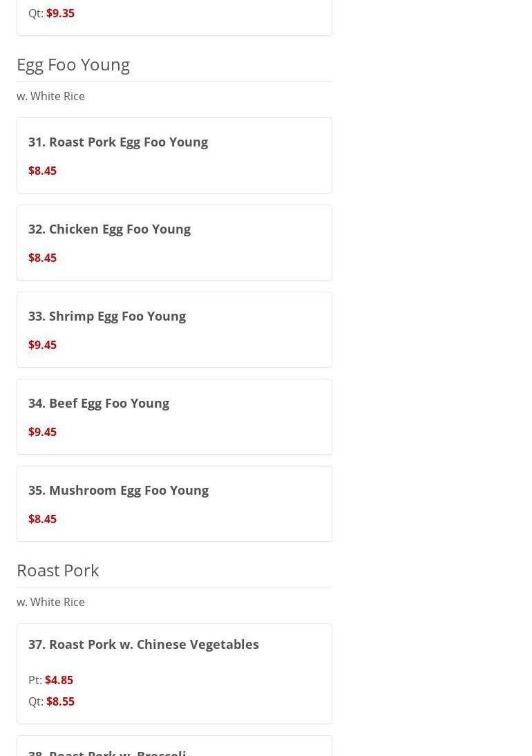Click the $8.45 price under Chicken Egg Foo Young
Viewport: 532px width, 756px height.
coord(42,258)
